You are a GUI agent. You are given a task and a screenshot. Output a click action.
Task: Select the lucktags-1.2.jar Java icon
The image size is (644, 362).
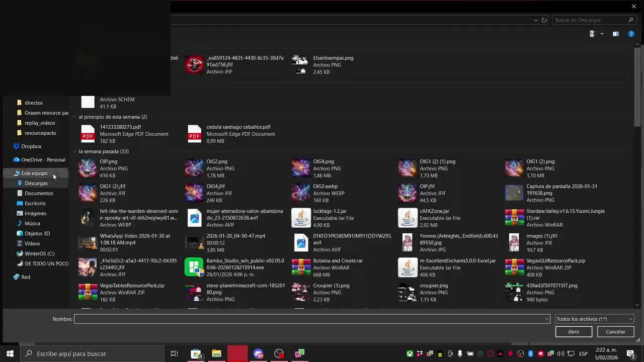pos(301,218)
